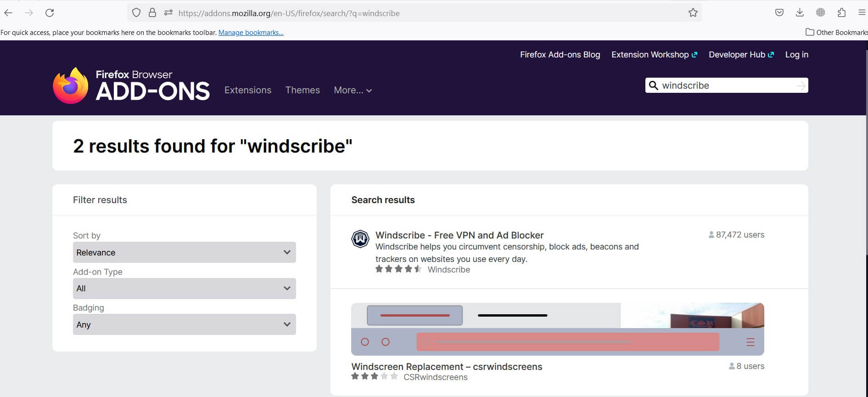Viewport: 868px width, 397px height.
Task: Click Log in
Action: click(797, 55)
